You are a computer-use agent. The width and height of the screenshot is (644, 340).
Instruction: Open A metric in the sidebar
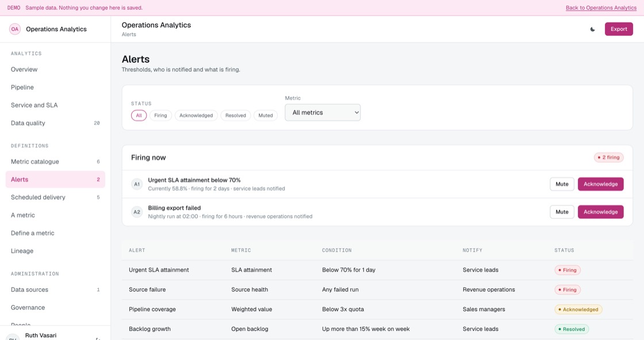(x=55, y=215)
